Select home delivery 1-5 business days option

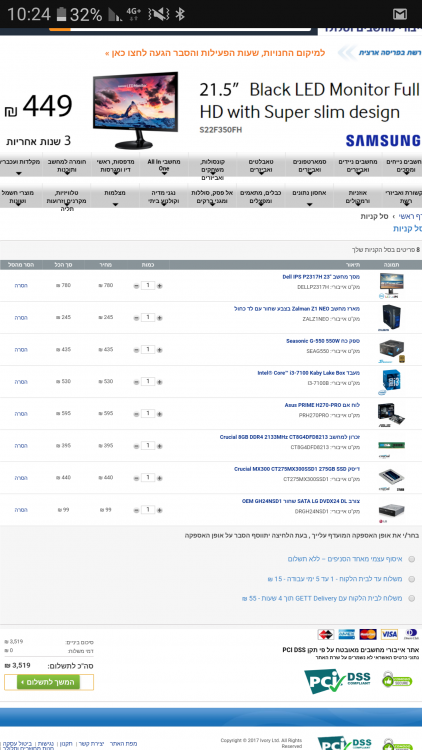coord(411,579)
